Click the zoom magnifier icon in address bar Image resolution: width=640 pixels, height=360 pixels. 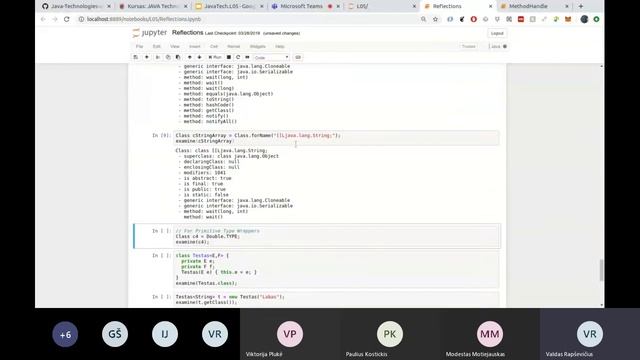coord(424,19)
